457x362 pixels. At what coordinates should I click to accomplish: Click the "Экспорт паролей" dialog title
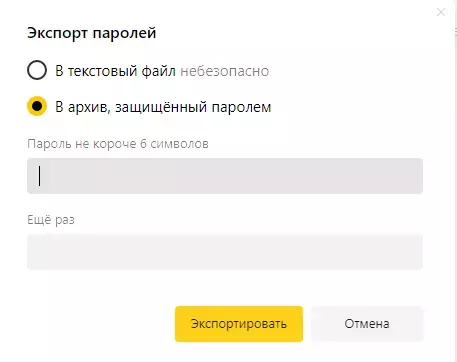click(x=92, y=33)
